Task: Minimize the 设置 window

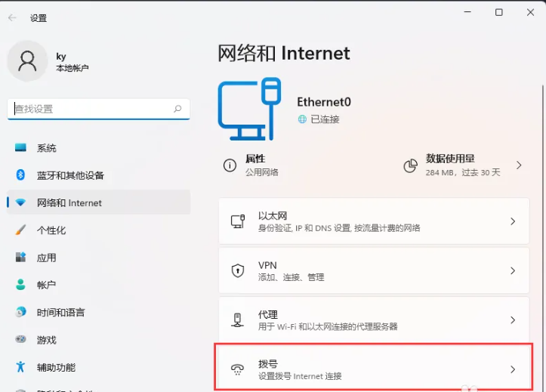Action: [467, 12]
